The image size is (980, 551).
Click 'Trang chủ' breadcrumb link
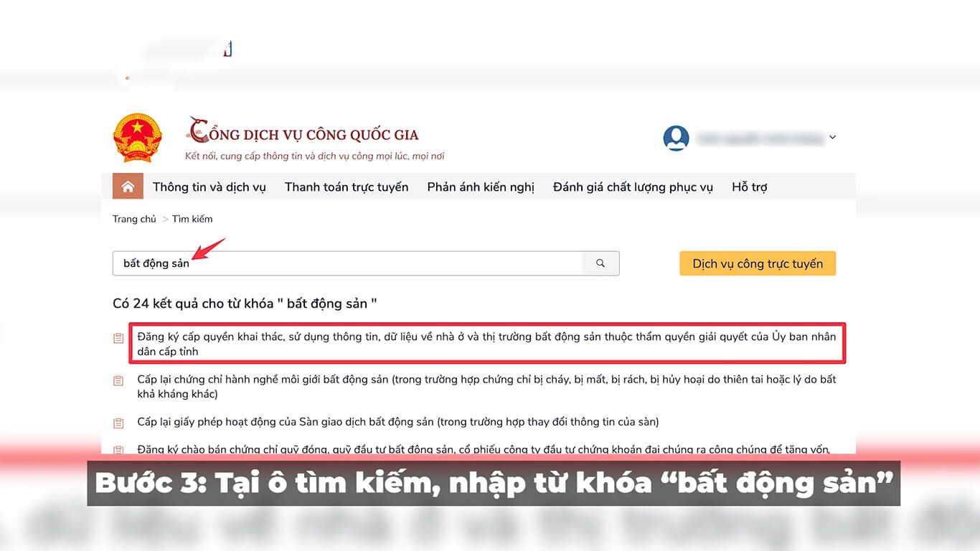point(134,219)
